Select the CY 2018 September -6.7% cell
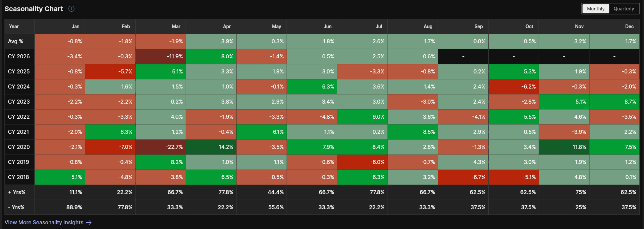The width and height of the screenshot is (644, 229). tap(463, 177)
